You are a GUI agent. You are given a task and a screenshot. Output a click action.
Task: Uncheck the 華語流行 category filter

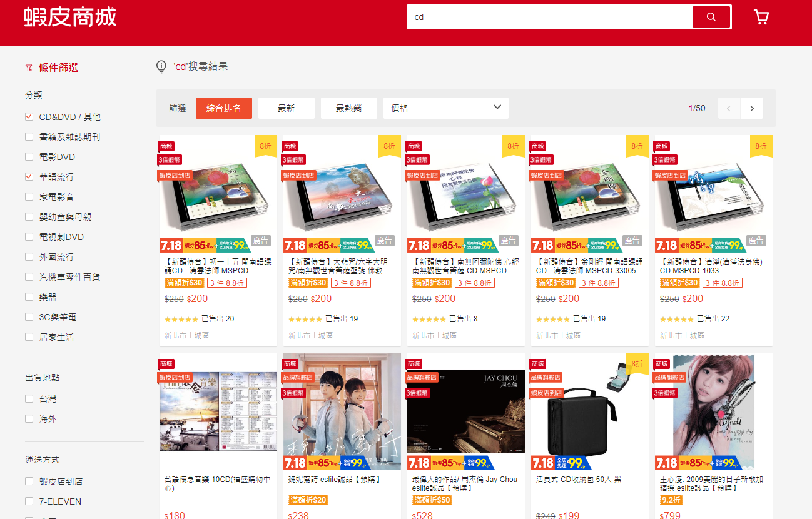pos(29,177)
